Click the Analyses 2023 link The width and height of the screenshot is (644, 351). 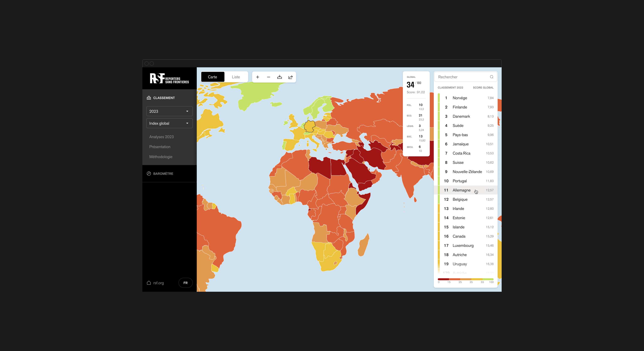point(162,137)
